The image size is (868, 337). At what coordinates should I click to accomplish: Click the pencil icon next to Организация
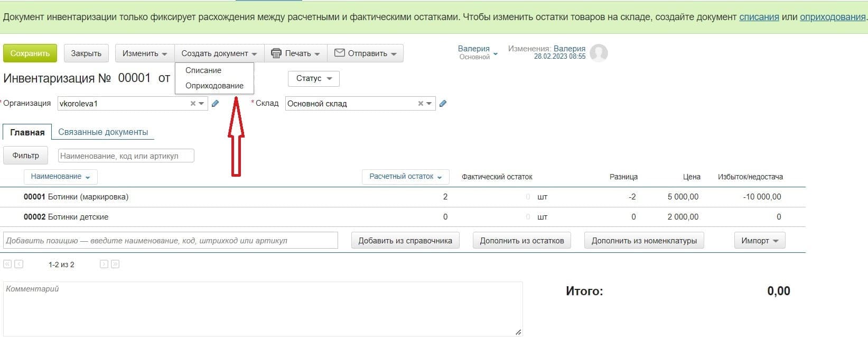pyautogui.click(x=215, y=104)
